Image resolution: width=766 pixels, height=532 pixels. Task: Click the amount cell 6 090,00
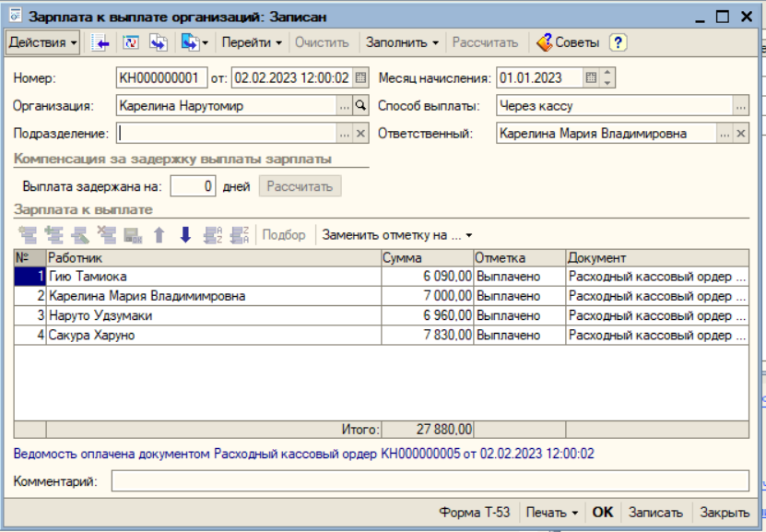click(x=428, y=277)
